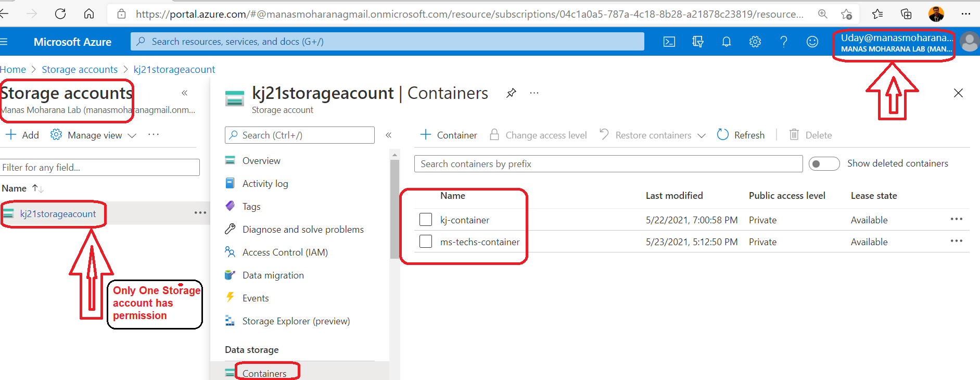Open more options beside blade title
The width and height of the screenshot is (980, 380).
[x=534, y=93]
